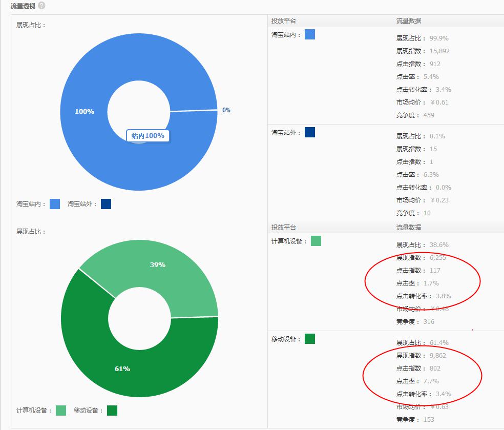
Task: Click the dark green 移动设备 legend square below the green donut
Action: [112, 411]
